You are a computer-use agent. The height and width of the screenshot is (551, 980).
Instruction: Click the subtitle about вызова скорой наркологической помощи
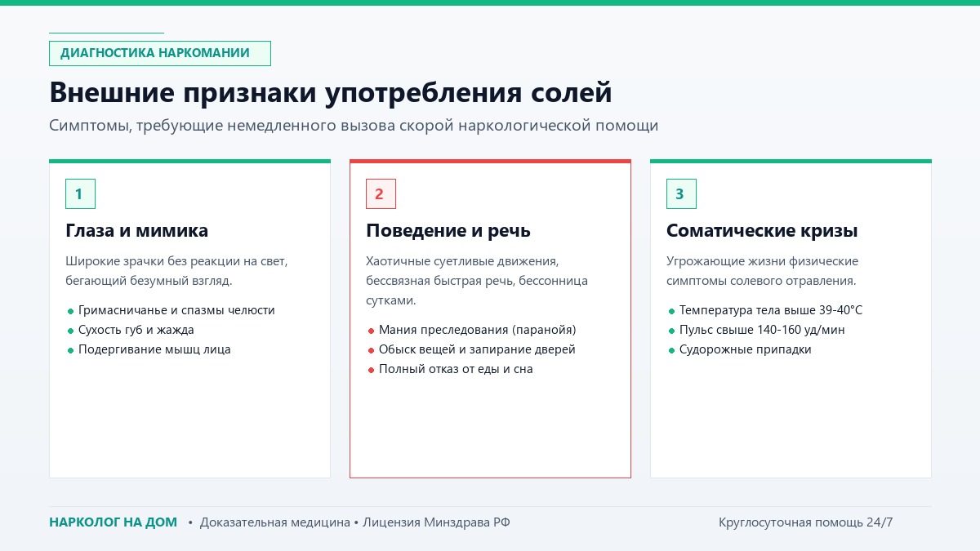click(x=354, y=126)
